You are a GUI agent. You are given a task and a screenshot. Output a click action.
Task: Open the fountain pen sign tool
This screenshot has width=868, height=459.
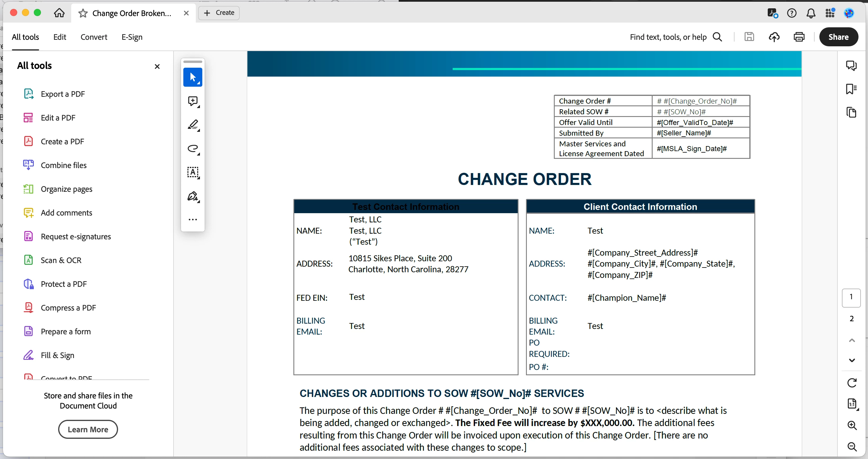click(x=193, y=196)
